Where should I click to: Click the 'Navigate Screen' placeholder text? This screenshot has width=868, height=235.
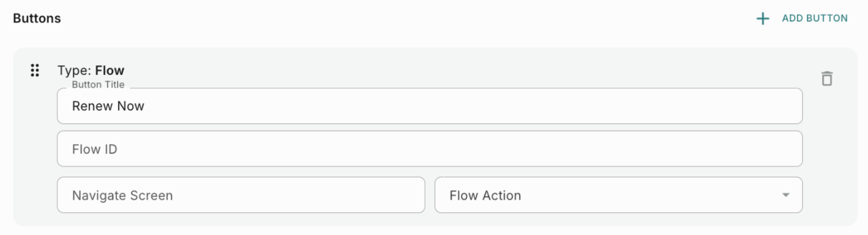click(x=122, y=195)
